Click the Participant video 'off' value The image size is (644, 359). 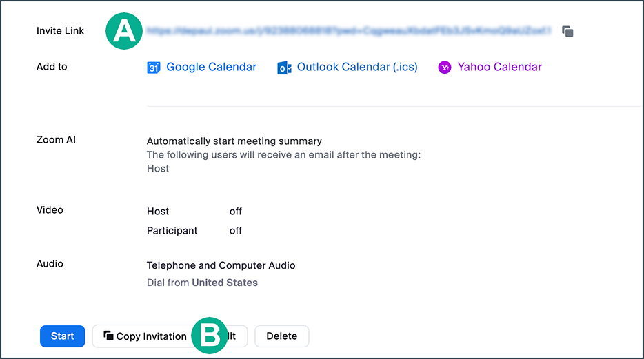tap(235, 231)
